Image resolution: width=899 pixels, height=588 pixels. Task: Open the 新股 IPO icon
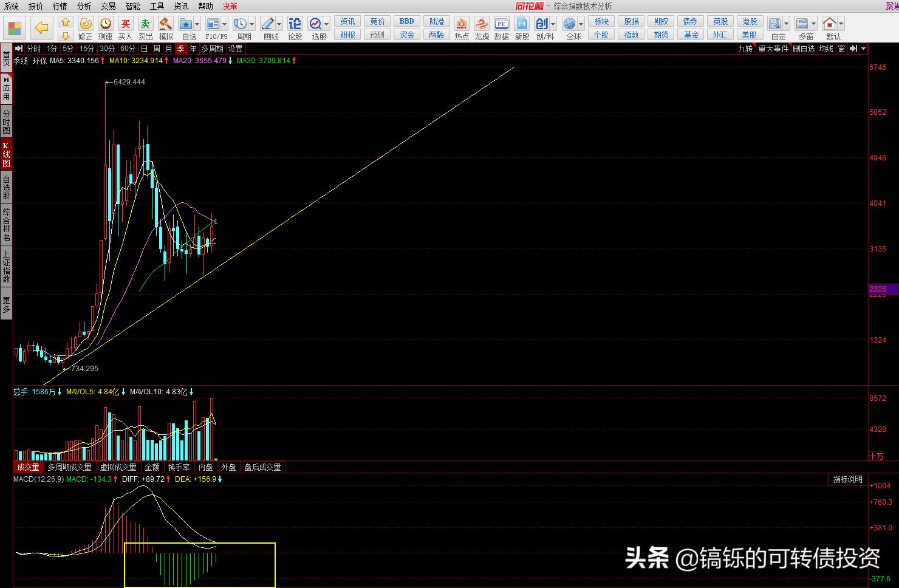click(522, 24)
